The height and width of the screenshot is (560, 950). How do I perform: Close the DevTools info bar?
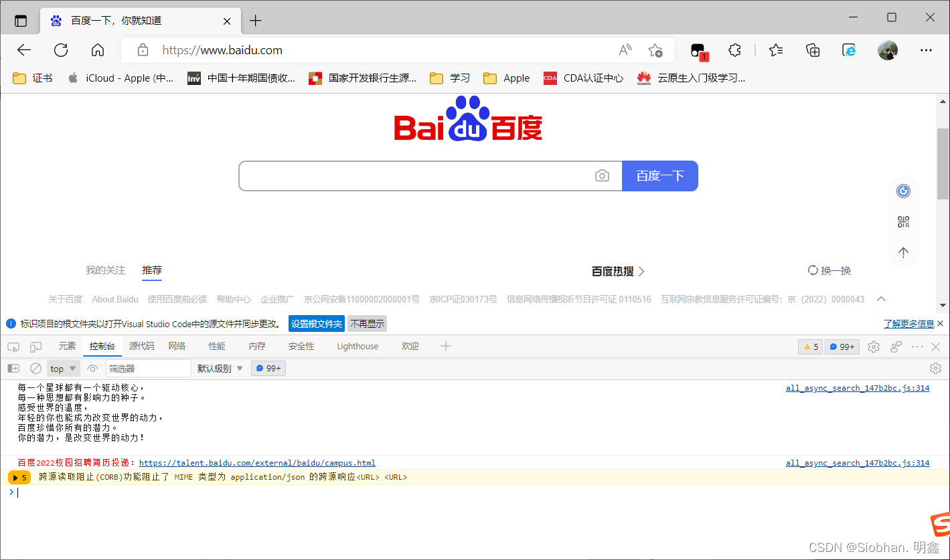click(940, 324)
